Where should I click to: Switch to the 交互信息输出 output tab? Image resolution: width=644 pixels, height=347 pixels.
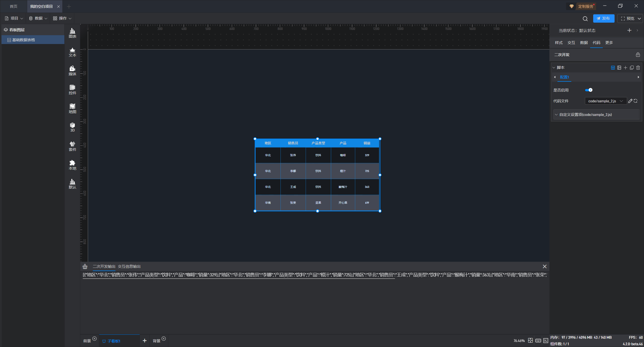(129, 267)
